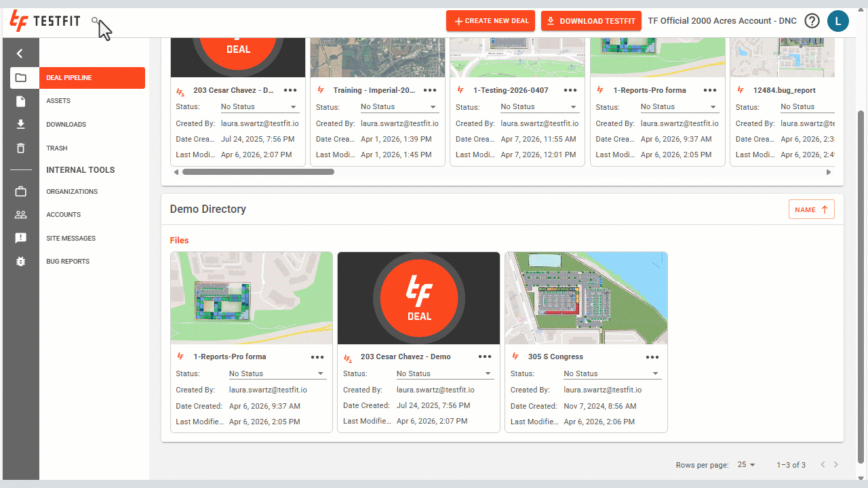Open the search magnifier icon
Image resolution: width=868 pixels, height=488 pixels.
96,21
